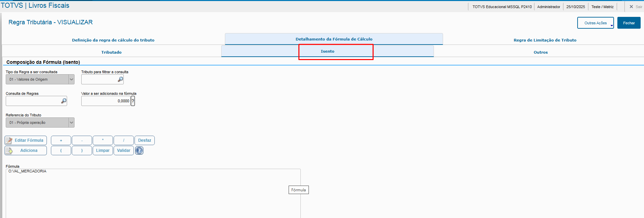Open the blue help circle icon
Viewport: 644px width, 218px height.
pos(139,151)
